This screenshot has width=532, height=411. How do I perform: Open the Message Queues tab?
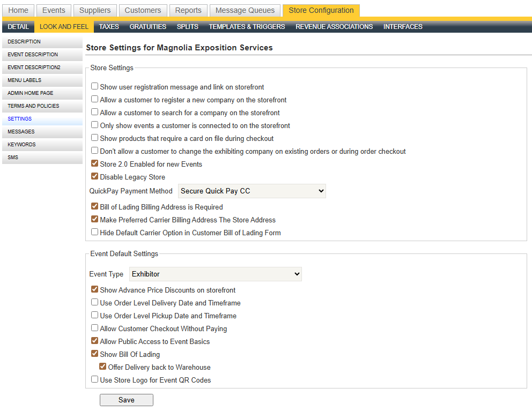coord(245,10)
